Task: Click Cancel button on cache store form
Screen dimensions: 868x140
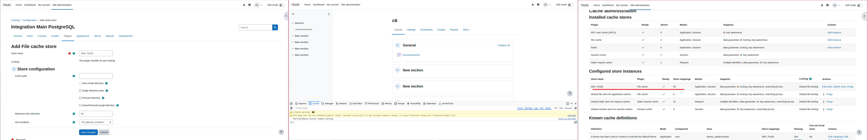Action: [x=104, y=132]
